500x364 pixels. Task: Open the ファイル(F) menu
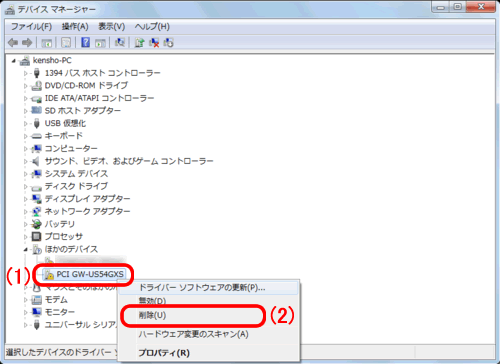point(32,26)
